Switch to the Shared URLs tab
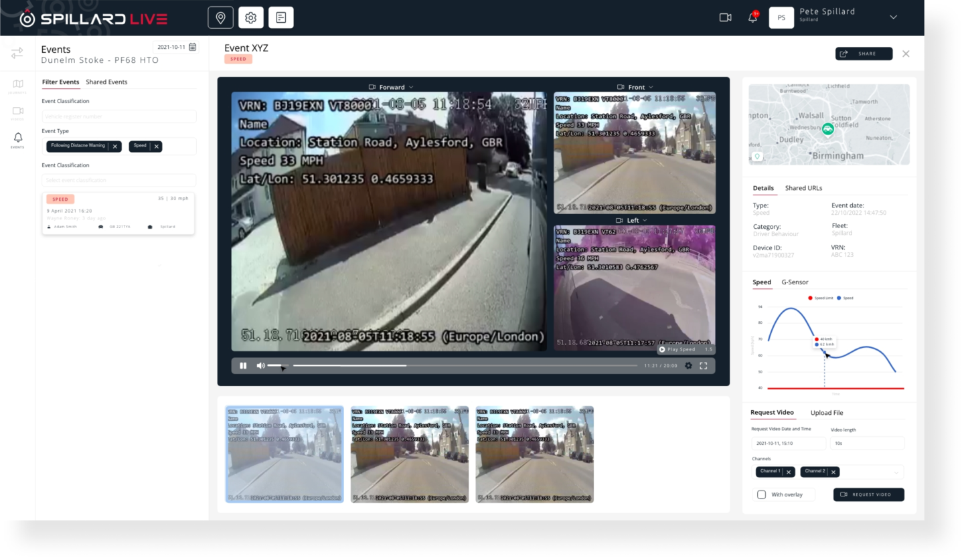Screen dimensions: 964x560 click(x=803, y=188)
